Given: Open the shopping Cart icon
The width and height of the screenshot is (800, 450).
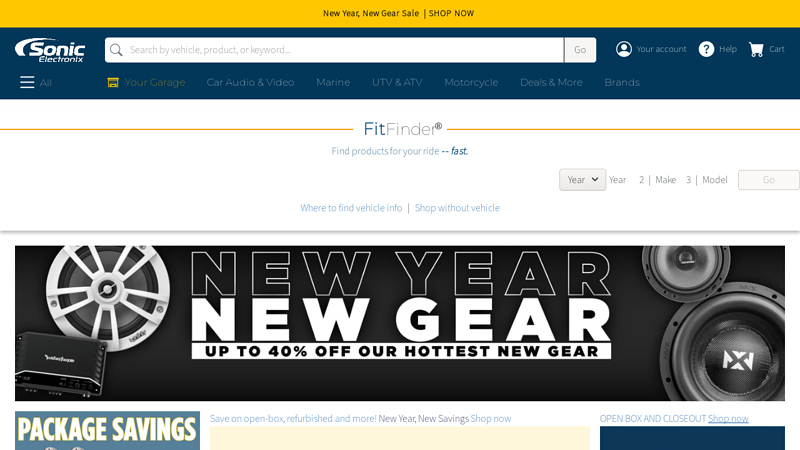Looking at the screenshot, I should (756, 49).
